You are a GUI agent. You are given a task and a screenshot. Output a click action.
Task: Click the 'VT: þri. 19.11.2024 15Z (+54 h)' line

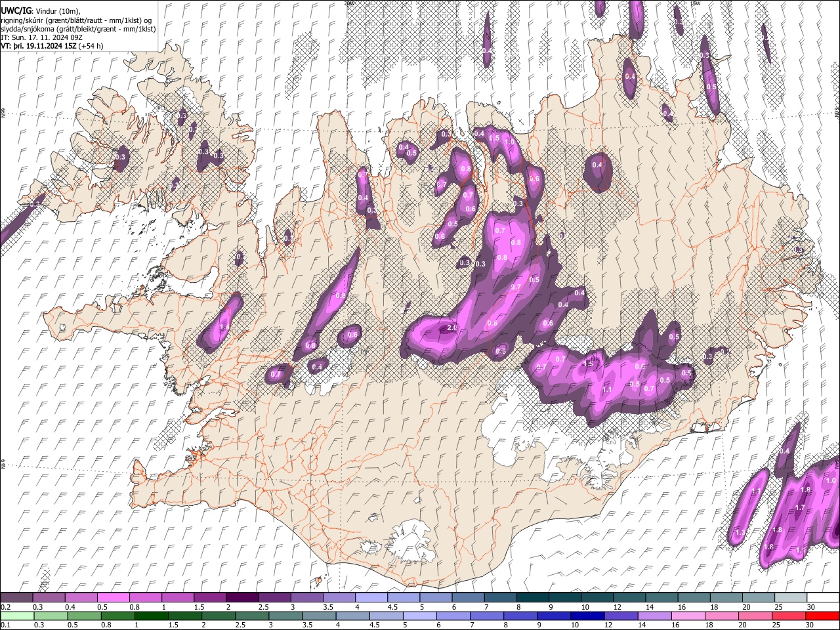coord(52,47)
